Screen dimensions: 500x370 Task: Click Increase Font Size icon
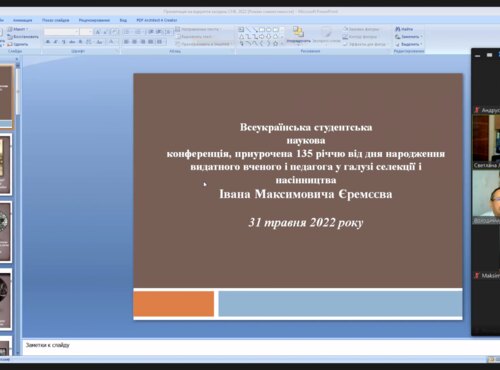98,32
